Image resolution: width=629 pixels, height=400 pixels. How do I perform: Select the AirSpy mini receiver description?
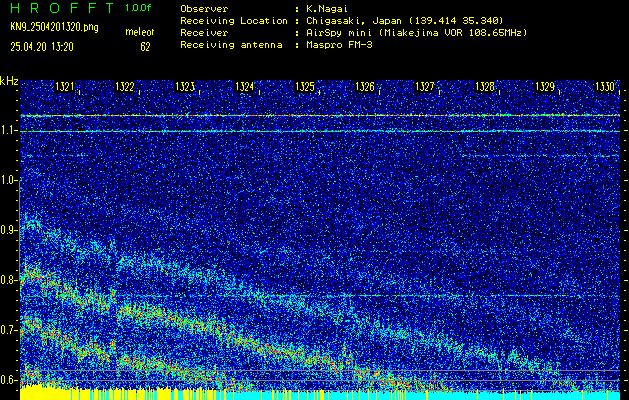point(417,33)
